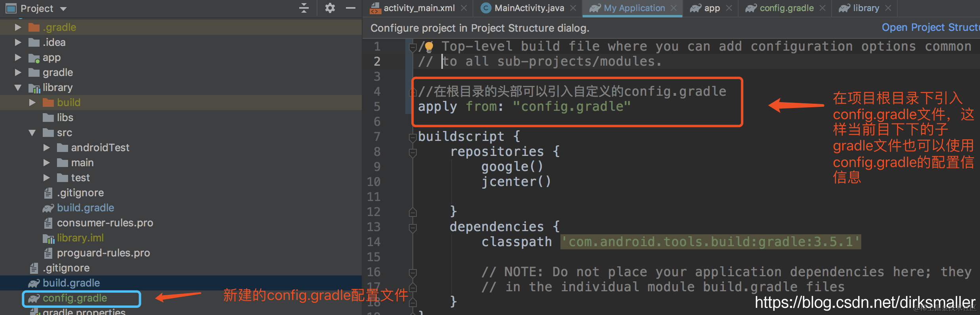
Task: Close the app tab
Action: click(729, 8)
